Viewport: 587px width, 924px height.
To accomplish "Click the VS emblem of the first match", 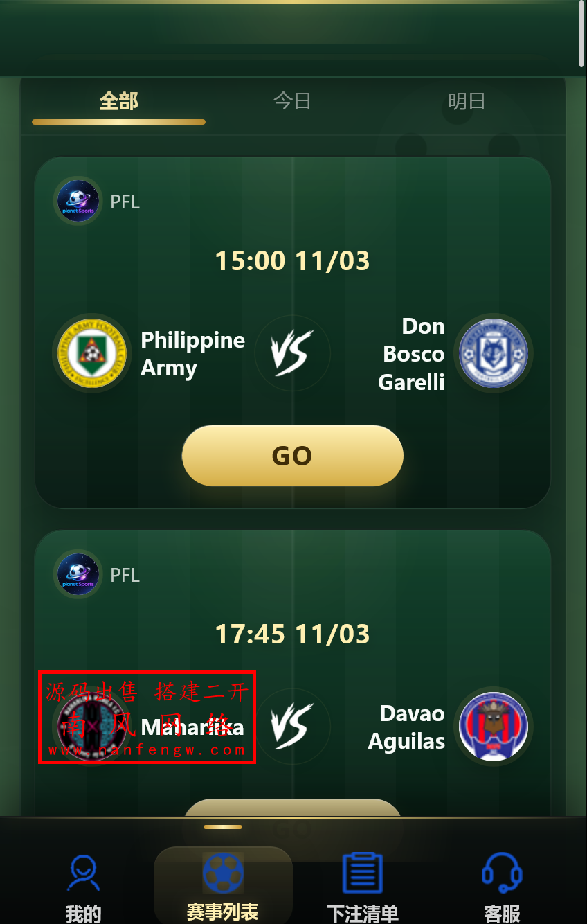I will point(292,353).
